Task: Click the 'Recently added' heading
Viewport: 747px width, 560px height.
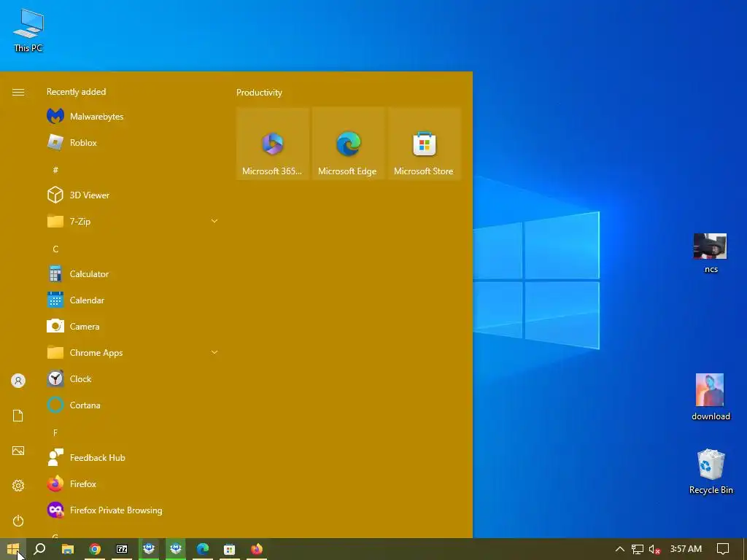Action: coord(76,91)
